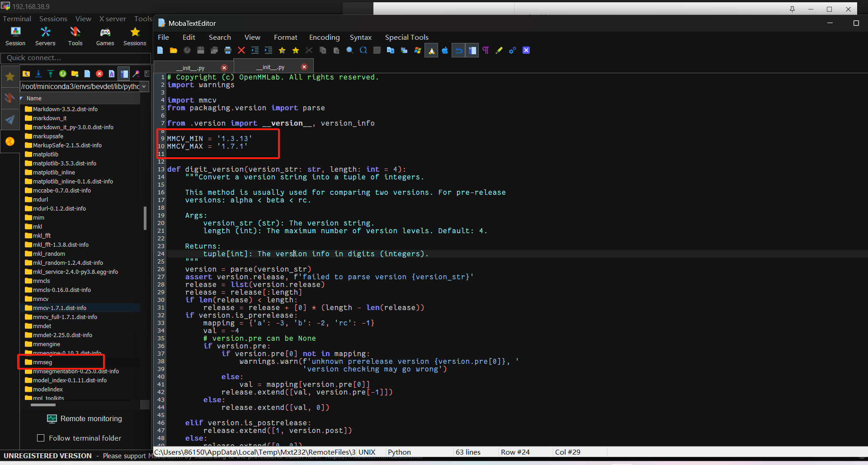The height and width of the screenshot is (465, 868).
Task: Open the Swiss knife tools sidebar tab
Action: (x=9, y=98)
